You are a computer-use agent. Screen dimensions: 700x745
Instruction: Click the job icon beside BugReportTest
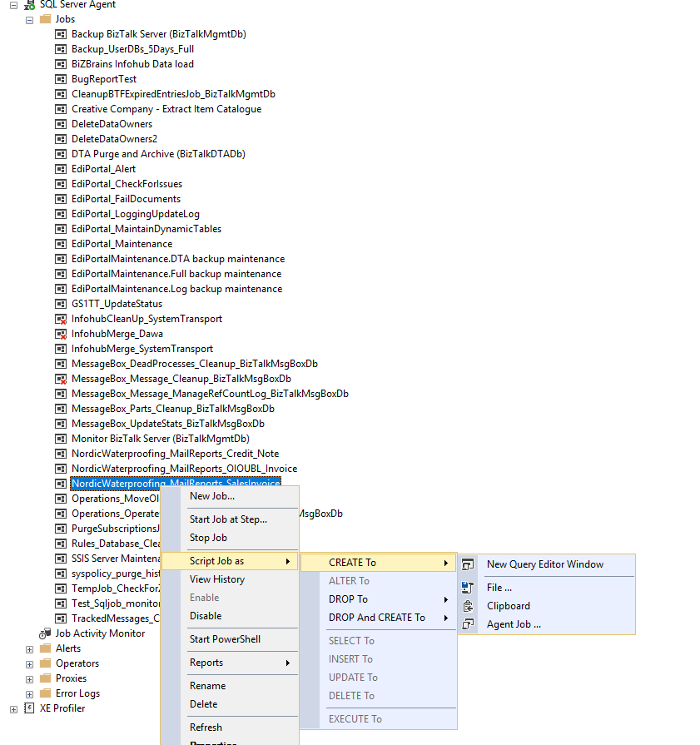tap(61, 79)
